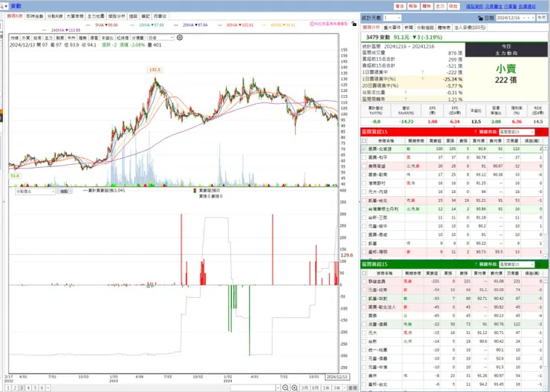Select page button 1 at bottom-left
This screenshot has height=392, width=550.
click(x=8, y=388)
